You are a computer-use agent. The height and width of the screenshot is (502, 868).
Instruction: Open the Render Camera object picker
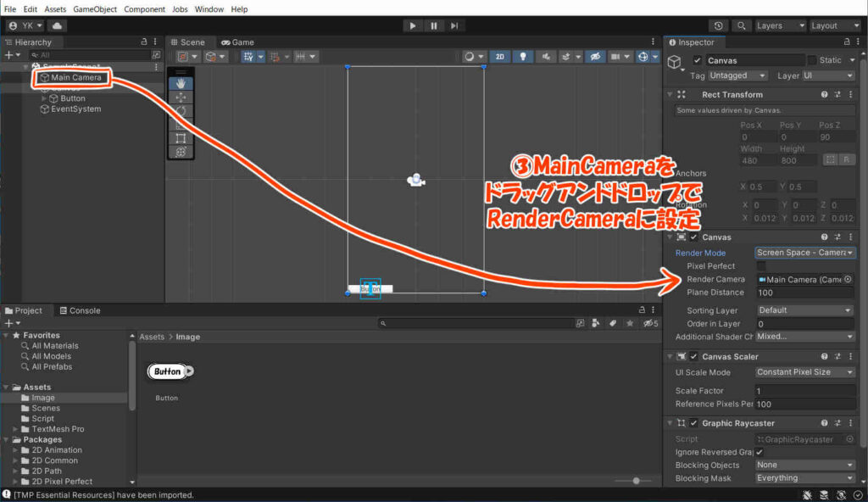pyautogui.click(x=848, y=279)
